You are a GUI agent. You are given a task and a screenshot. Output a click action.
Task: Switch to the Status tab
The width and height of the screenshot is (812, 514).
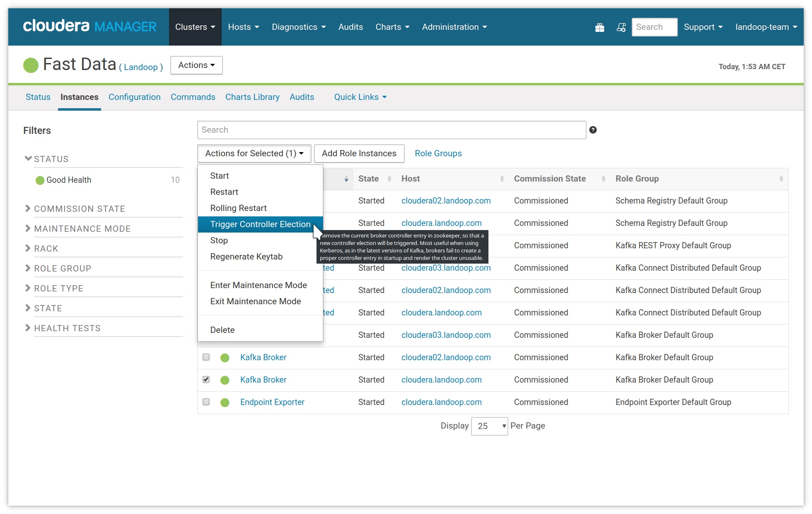pyautogui.click(x=38, y=97)
